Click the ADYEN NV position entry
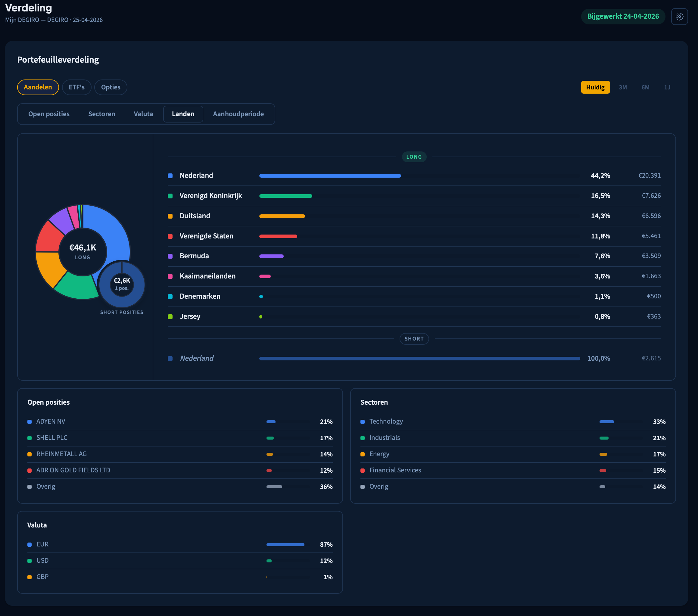Image resolution: width=698 pixels, height=616 pixels. point(51,422)
